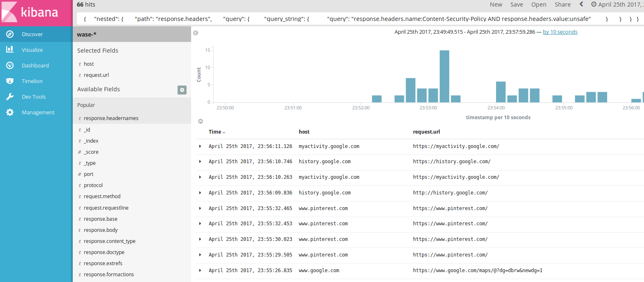The height and width of the screenshot is (282, 644).
Task: Open the wase-* index pattern selector
Action: (x=87, y=34)
